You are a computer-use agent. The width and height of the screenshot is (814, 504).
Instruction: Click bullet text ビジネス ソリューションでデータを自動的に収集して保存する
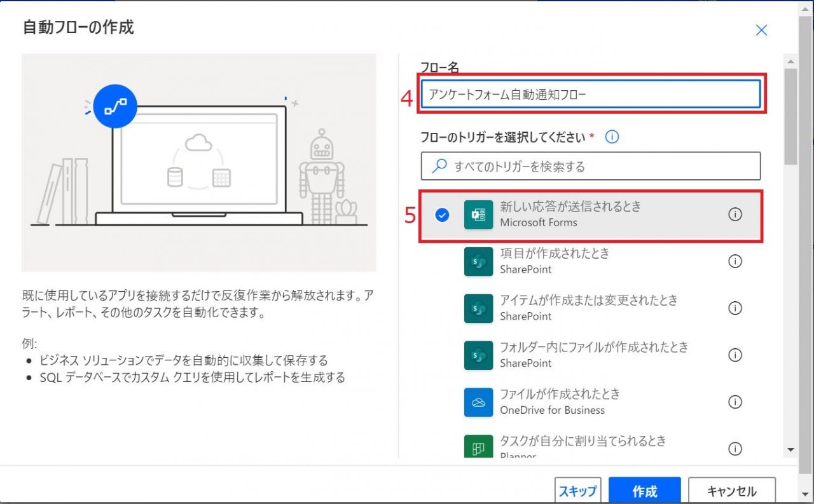pyautogui.click(x=183, y=360)
